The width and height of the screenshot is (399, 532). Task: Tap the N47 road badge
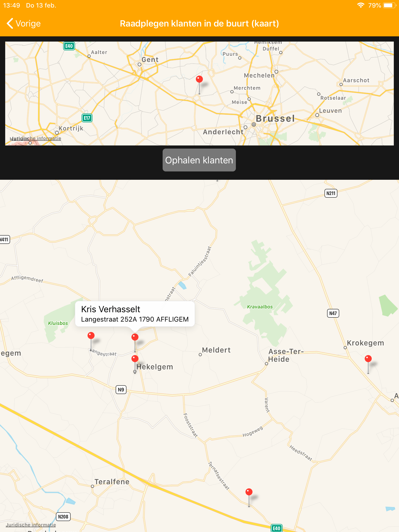333,313
